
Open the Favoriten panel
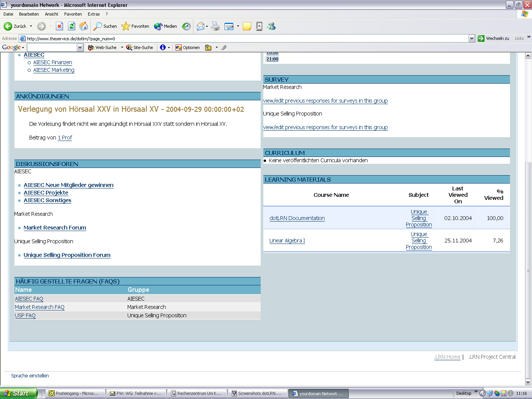pyautogui.click(x=135, y=26)
